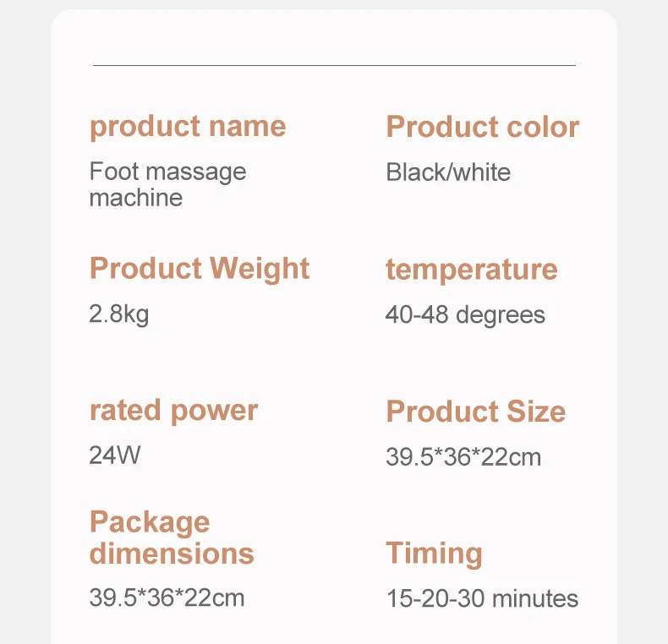Click the word 'machine' in product name
Image resolution: width=668 pixels, height=644 pixels.
[x=136, y=198]
